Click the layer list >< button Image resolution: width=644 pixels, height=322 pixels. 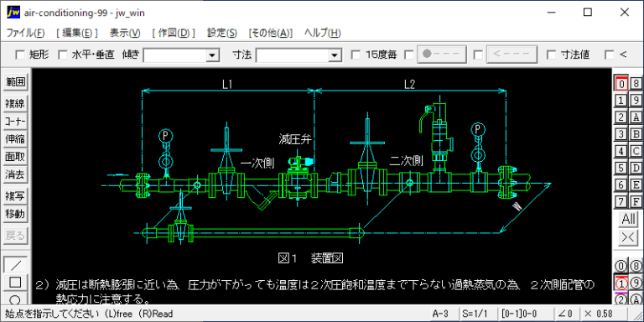(628, 238)
